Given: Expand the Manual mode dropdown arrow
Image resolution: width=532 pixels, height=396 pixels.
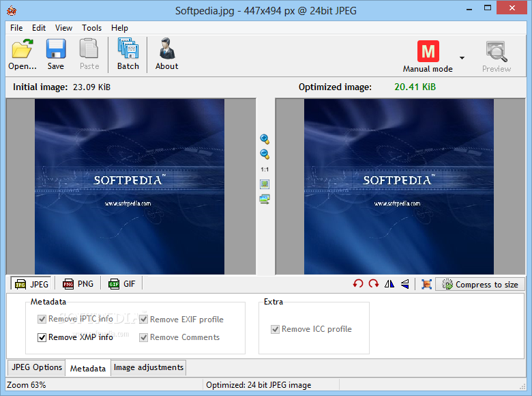Looking at the screenshot, I should 462,58.
